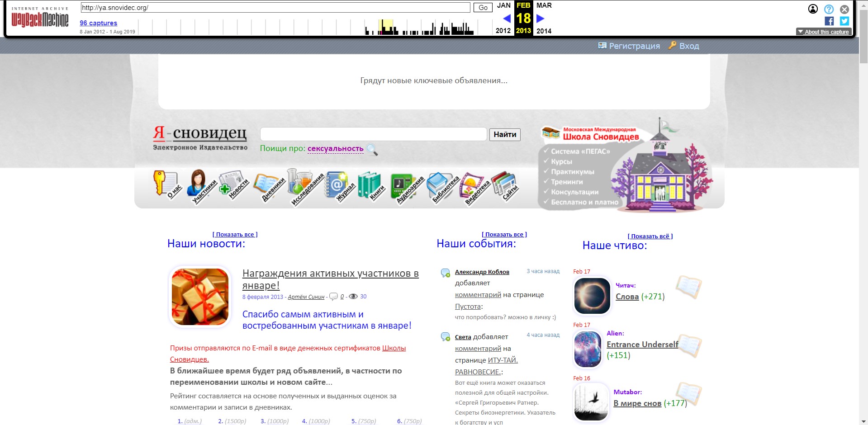Open the 'Участники' person icon

[201, 186]
